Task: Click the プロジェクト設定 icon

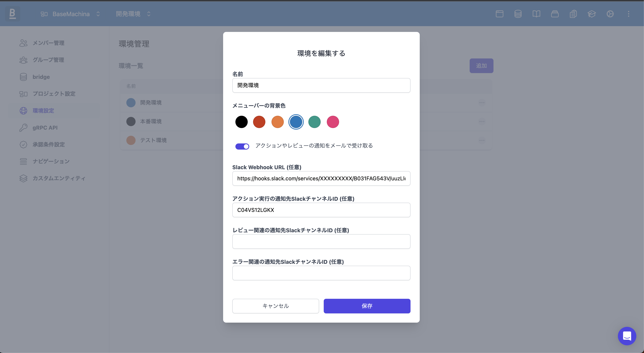Action: pos(23,94)
